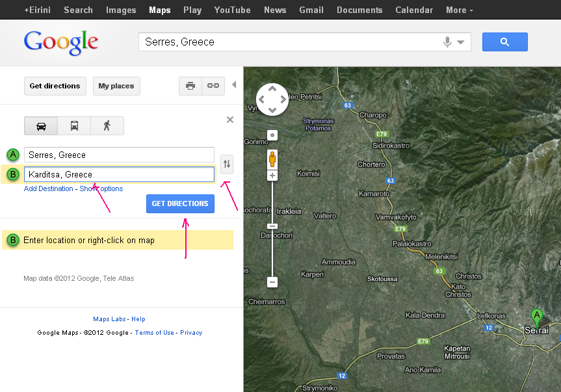Click the show my location button
The height and width of the screenshot is (392, 561).
click(x=272, y=135)
